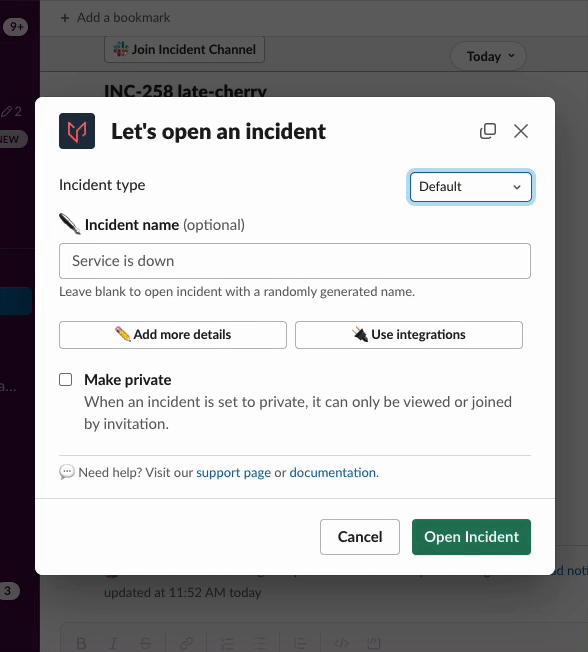Expand the Today date dropdown
The height and width of the screenshot is (652, 588).
[x=489, y=56]
